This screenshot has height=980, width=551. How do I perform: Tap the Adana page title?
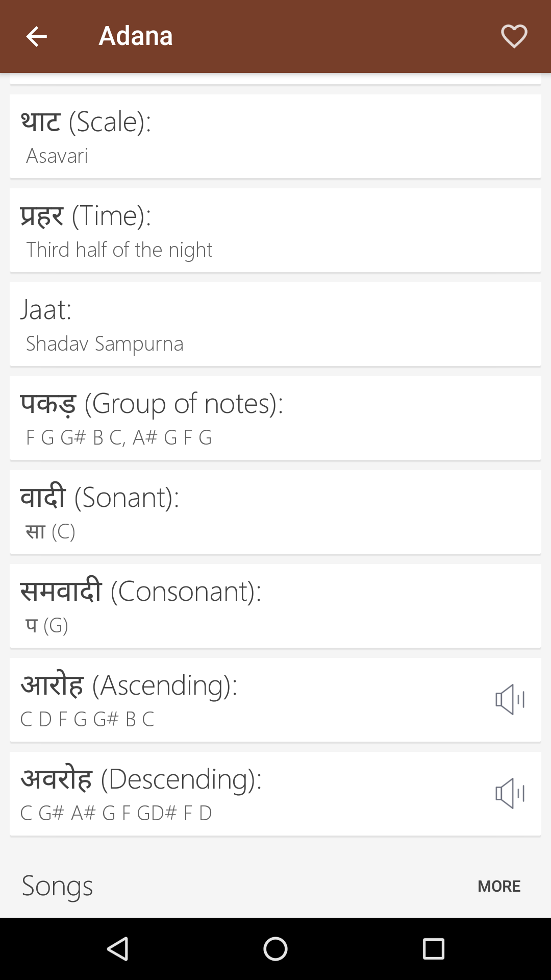click(136, 36)
